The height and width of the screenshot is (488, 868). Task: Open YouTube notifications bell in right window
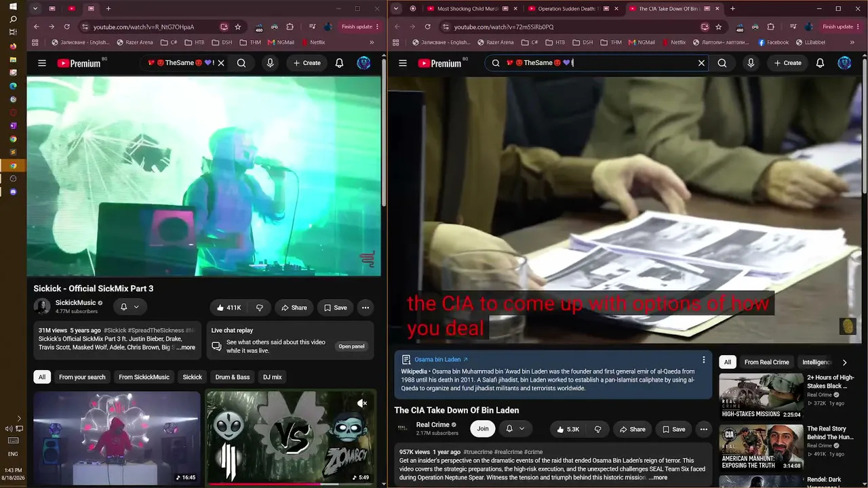(x=821, y=63)
